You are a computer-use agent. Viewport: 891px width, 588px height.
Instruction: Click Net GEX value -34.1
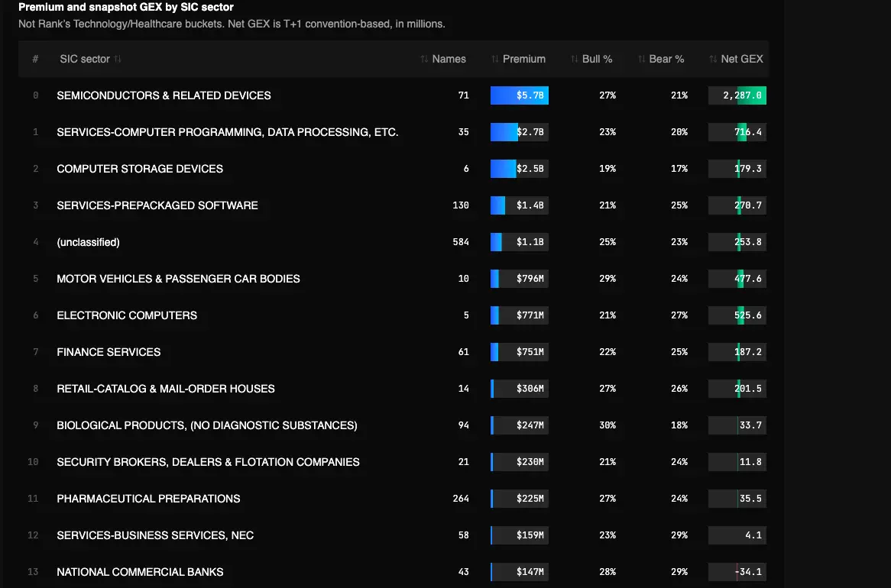[x=737, y=572]
